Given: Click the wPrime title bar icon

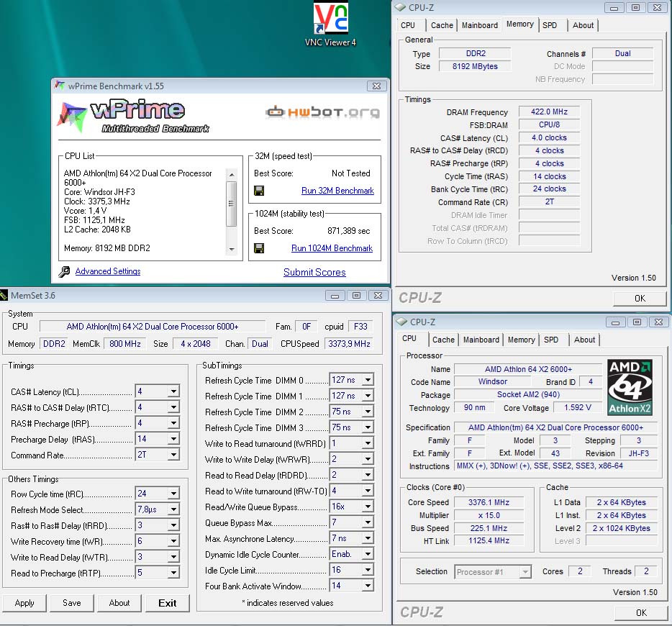Looking at the screenshot, I should (x=60, y=86).
